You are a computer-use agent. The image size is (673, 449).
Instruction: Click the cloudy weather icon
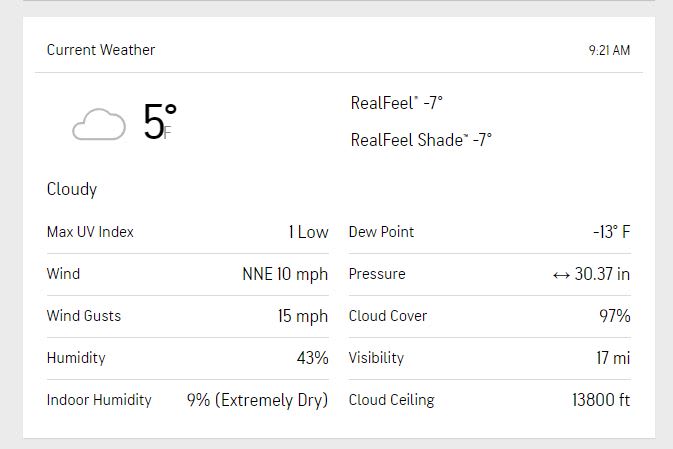99,125
